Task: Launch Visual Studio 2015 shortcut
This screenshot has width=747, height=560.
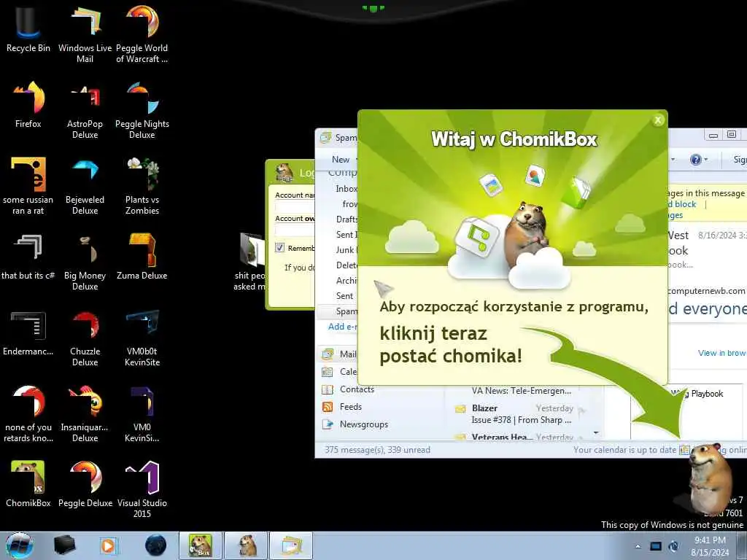Action: point(142,489)
